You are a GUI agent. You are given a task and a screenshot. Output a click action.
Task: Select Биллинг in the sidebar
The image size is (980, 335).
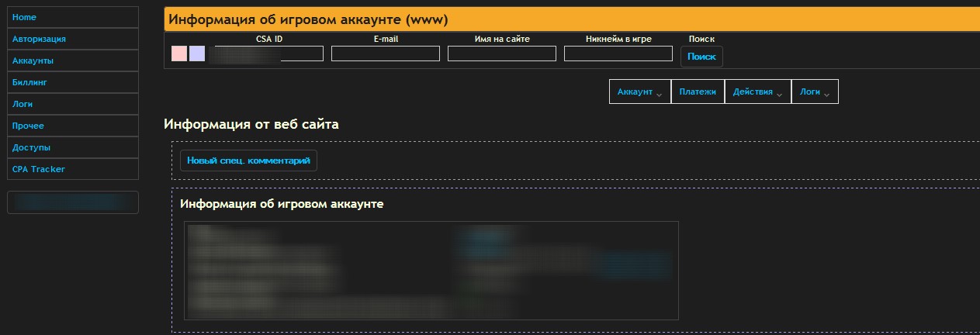(x=73, y=82)
